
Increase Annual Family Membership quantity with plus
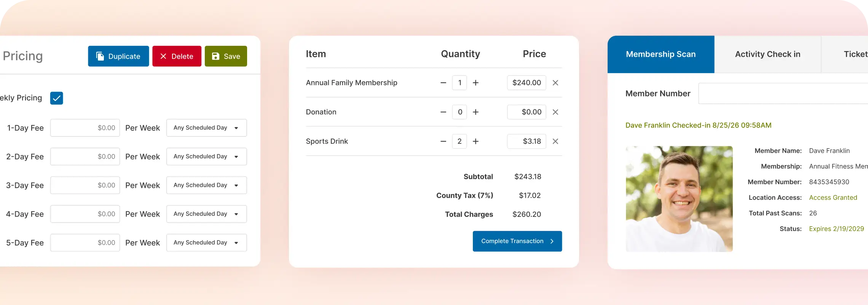[x=475, y=83]
